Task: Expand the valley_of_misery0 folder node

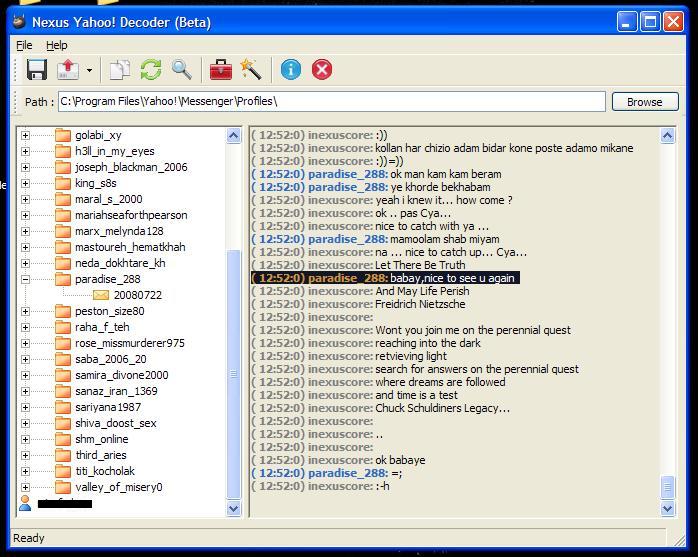Action: point(25,487)
